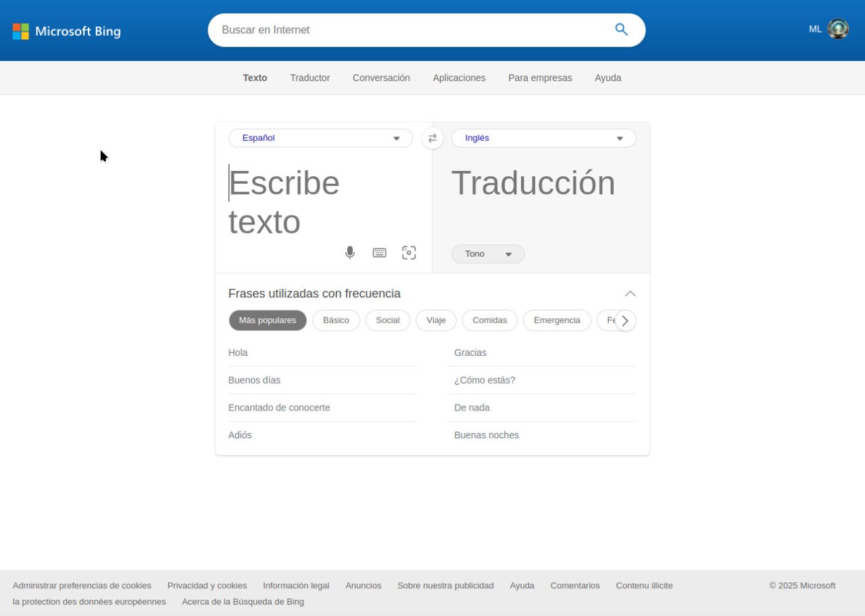Viewport: 865px width, 616px height.
Task: Open the Tono dropdown
Action: 488,254
